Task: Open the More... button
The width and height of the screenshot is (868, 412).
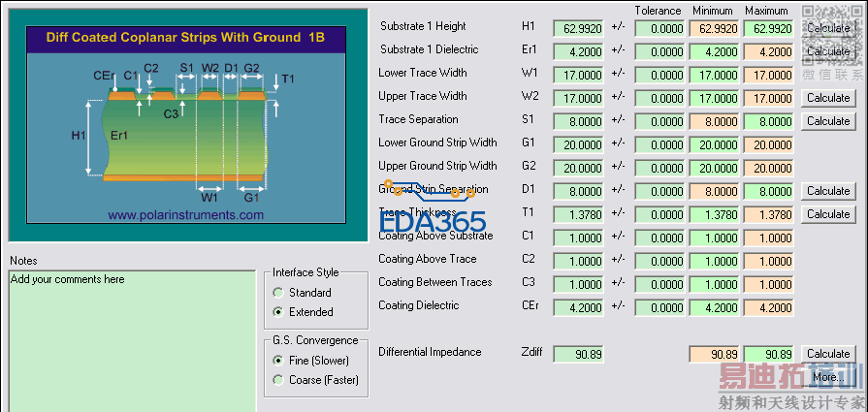Action: click(828, 377)
